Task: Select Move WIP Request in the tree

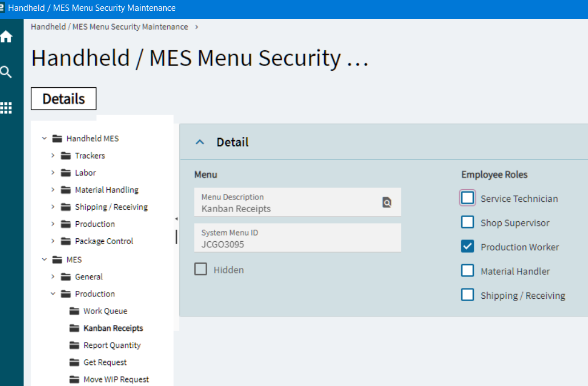Action: (x=116, y=380)
